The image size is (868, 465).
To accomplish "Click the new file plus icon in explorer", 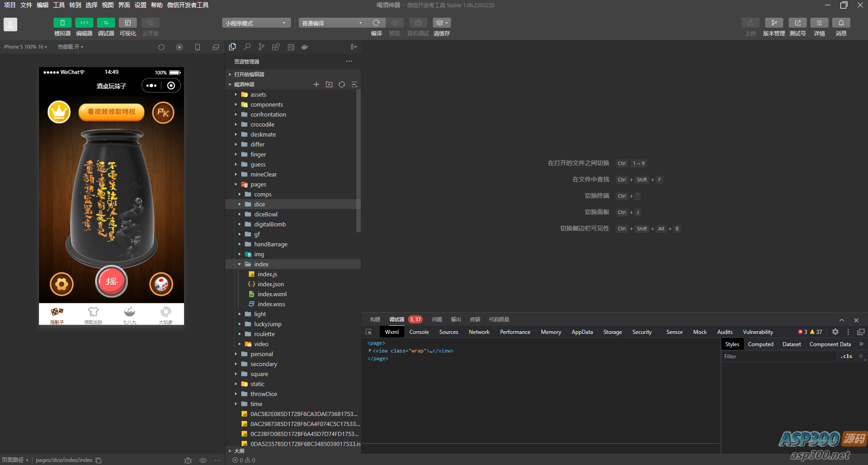I will pos(316,84).
